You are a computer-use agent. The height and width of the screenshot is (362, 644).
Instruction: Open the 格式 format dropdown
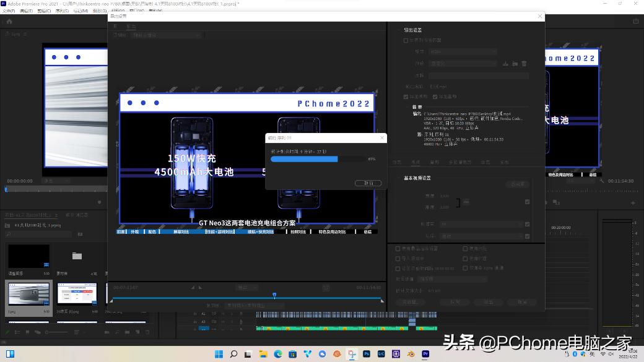tap(461, 52)
